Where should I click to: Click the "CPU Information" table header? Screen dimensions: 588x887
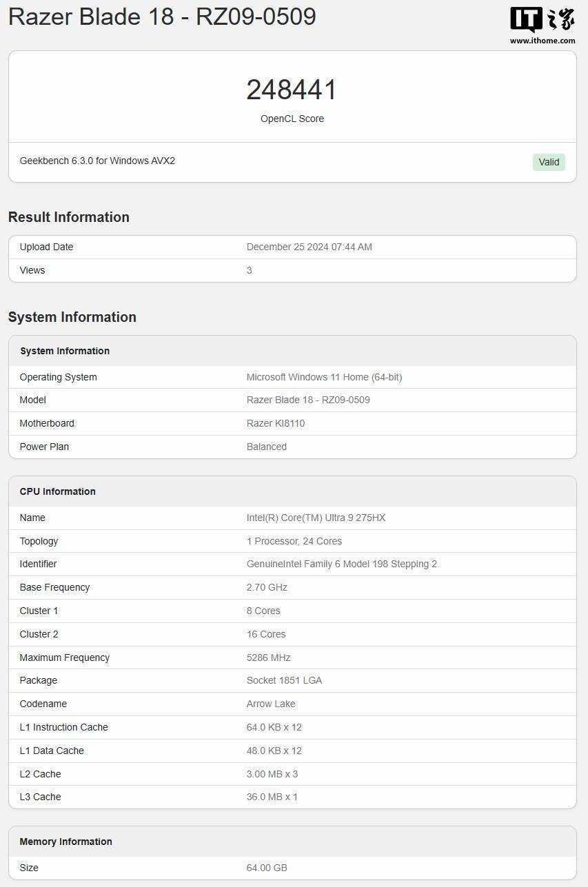pos(292,491)
